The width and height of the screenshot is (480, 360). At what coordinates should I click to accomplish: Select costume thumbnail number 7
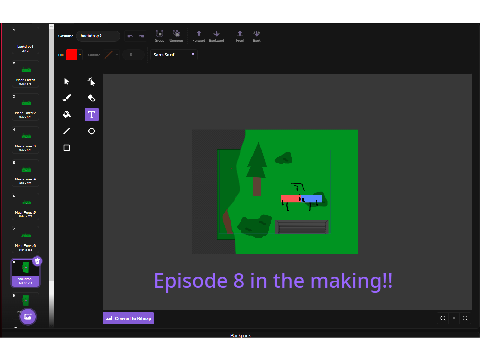[25, 239]
